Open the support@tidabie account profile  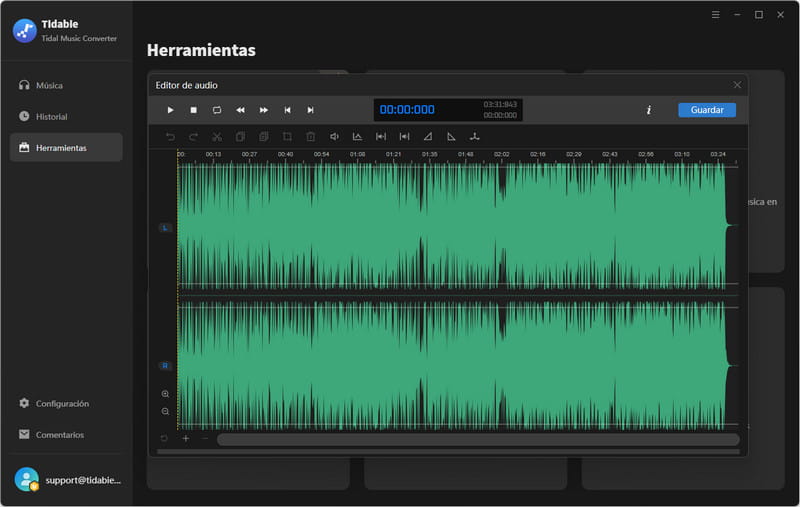67,480
